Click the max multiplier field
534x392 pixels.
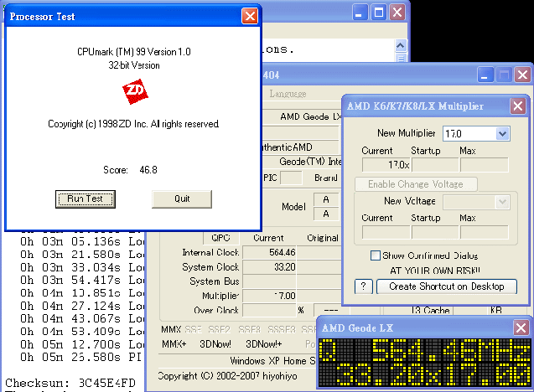tap(485, 165)
